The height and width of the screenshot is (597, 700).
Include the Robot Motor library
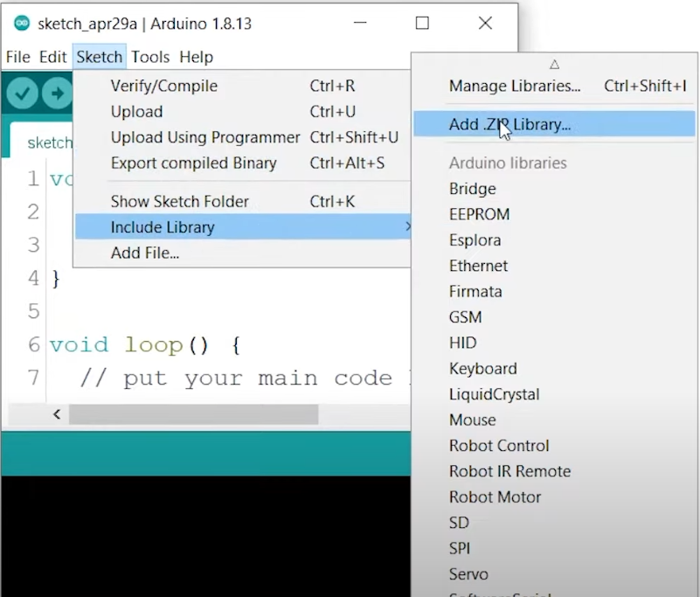coord(554,497)
